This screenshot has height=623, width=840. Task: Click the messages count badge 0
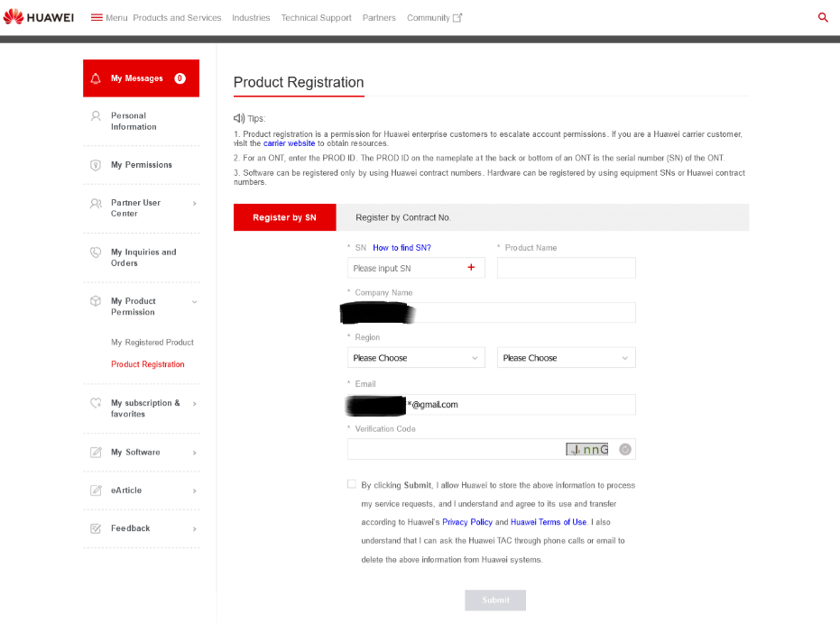coord(180,78)
